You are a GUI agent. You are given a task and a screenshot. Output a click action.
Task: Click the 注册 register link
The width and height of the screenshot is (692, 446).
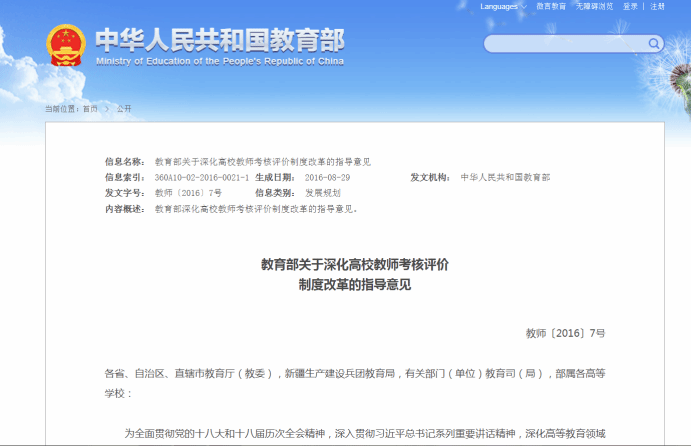tap(657, 7)
